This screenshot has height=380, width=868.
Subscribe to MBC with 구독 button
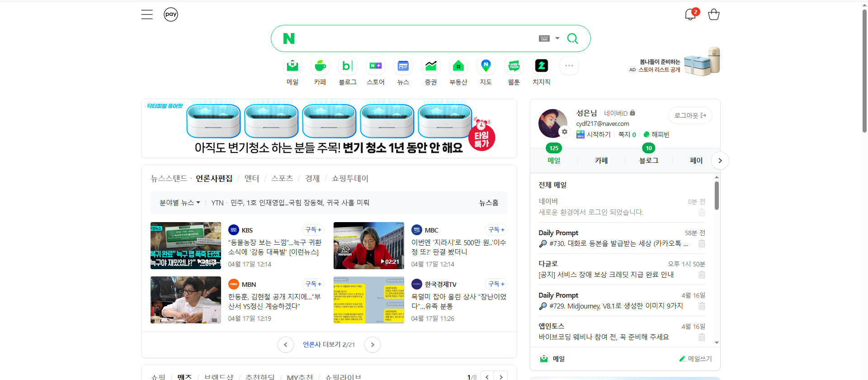[x=496, y=230]
